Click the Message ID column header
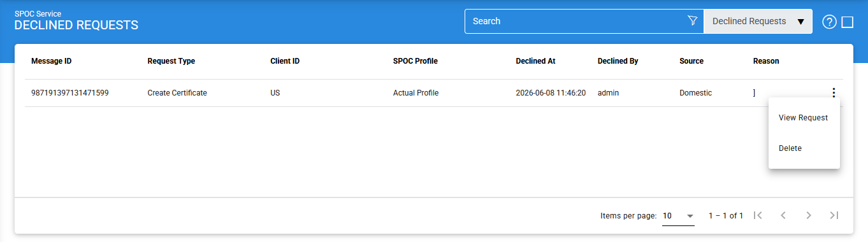This screenshot has height=242, width=868. coord(52,61)
